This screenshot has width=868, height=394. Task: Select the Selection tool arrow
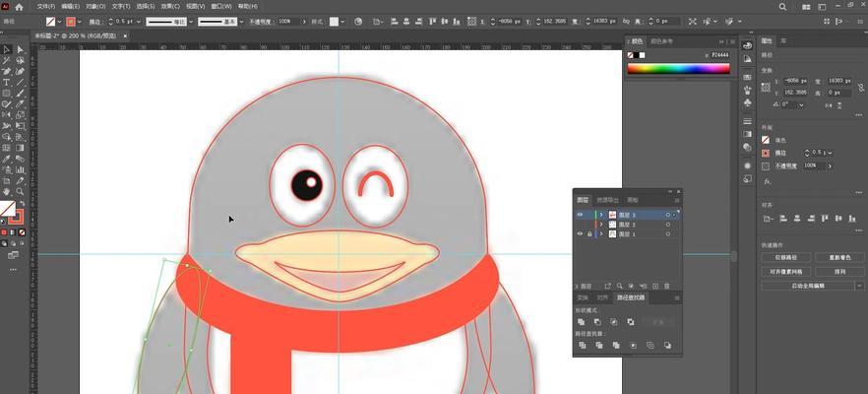click(x=7, y=50)
